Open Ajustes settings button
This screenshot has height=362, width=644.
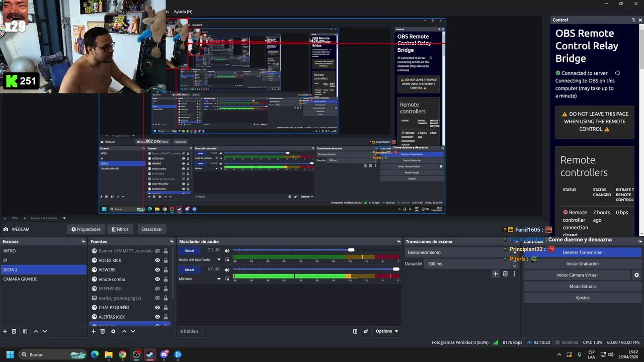coord(582,298)
